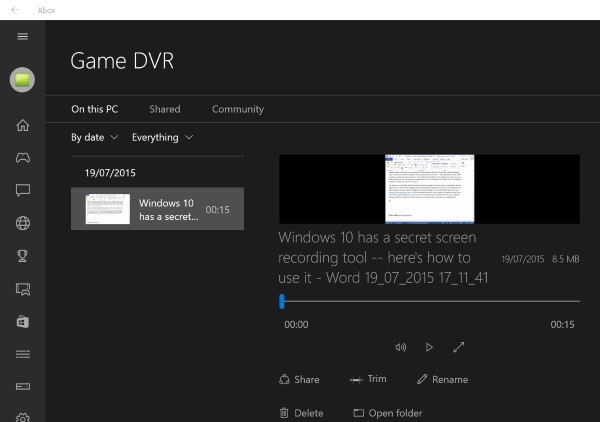Click the playback seek slider handle

pyautogui.click(x=282, y=301)
